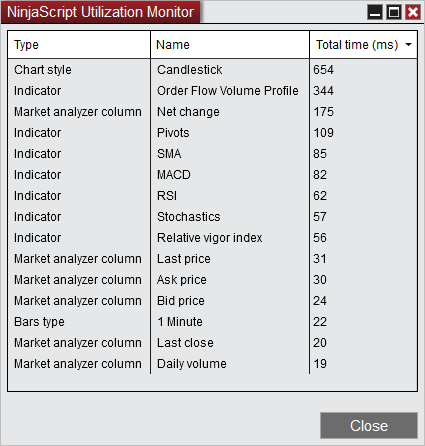Minimize the Utilization Monitor window
Screen dimensions: 425x446
(x=375, y=12)
